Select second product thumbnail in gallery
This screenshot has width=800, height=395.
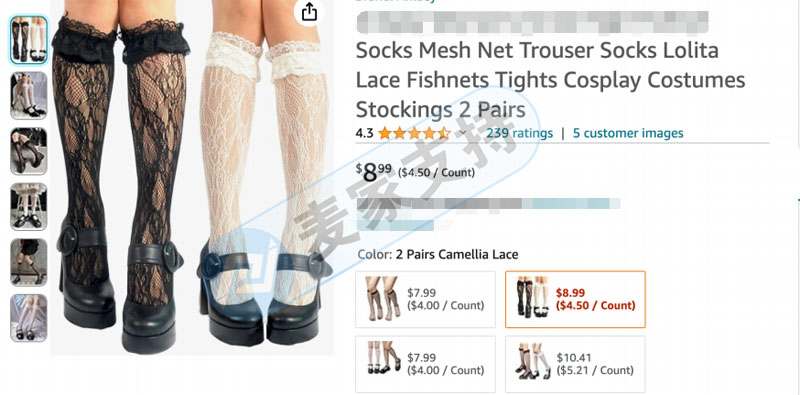29,95
